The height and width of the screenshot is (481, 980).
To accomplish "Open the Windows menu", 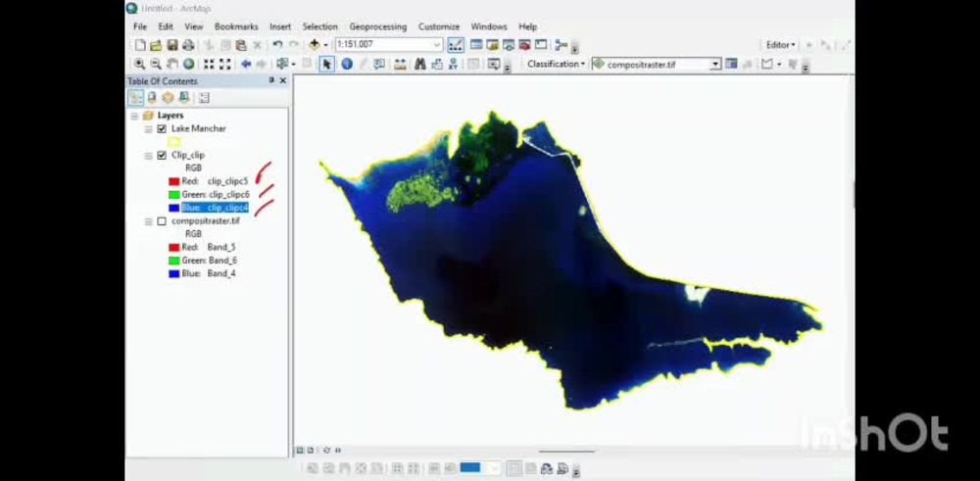I will click(x=489, y=26).
